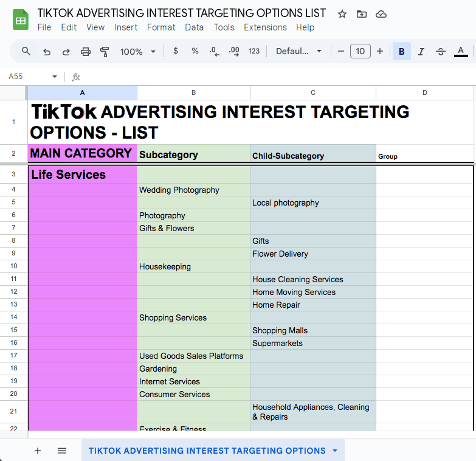The image size is (476, 461).
Task: Toggle strikethrough formatting
Action: pos(441,52)
